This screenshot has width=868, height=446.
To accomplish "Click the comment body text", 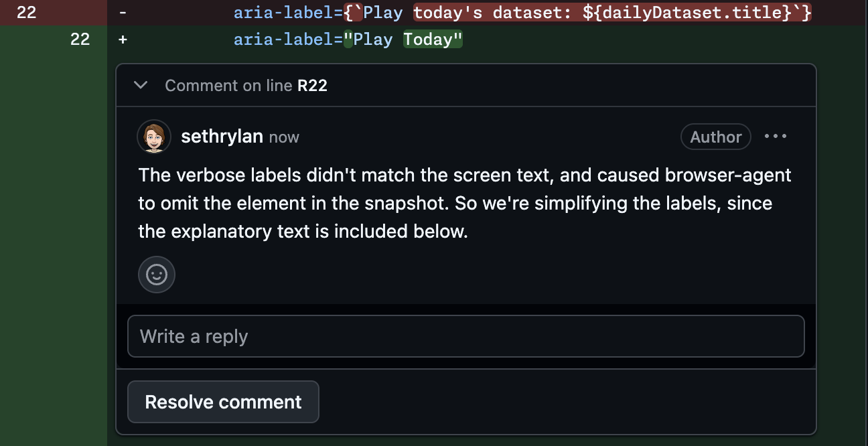I will [462, 202].
